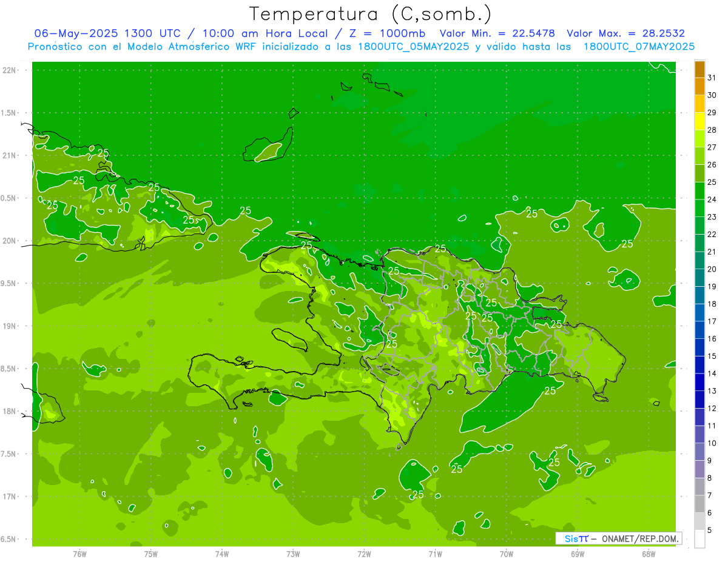Click the 21N latitude label
The height and width of the screenshot is (562, 728).
9,156
